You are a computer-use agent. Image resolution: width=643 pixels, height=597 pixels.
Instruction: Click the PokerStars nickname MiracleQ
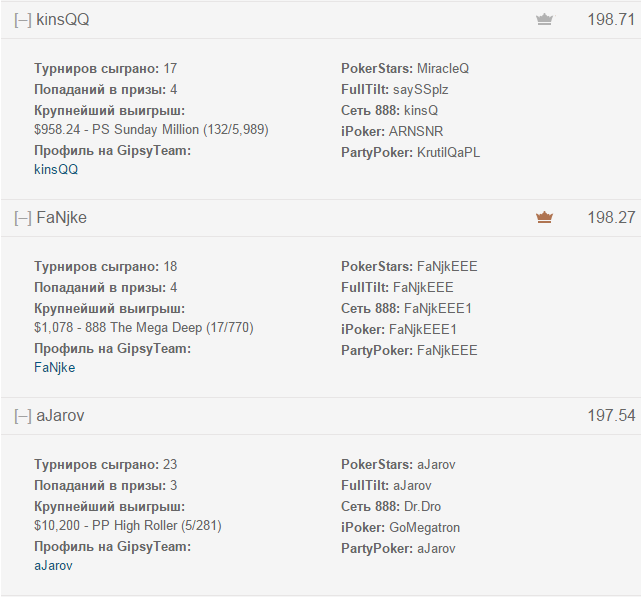click(443, 68)
